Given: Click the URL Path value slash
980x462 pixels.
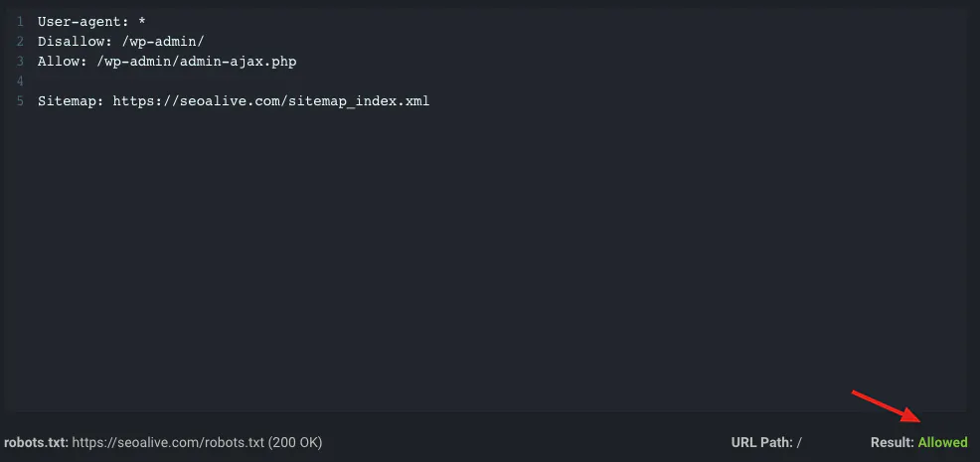Looking at the screenshot, I should tap(799, 442).
